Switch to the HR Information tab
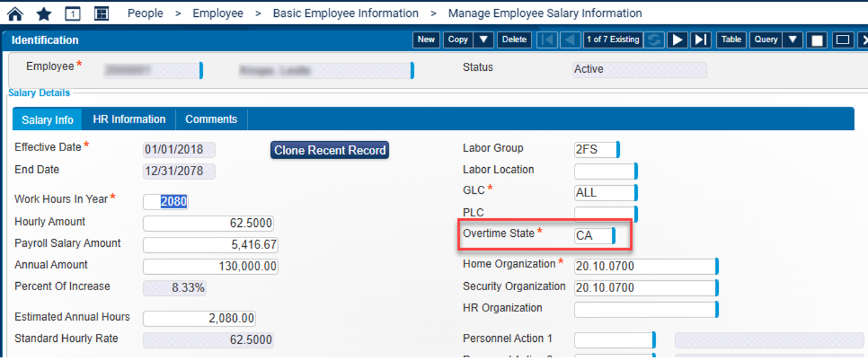The image size is (868, 358). (129, 119)
